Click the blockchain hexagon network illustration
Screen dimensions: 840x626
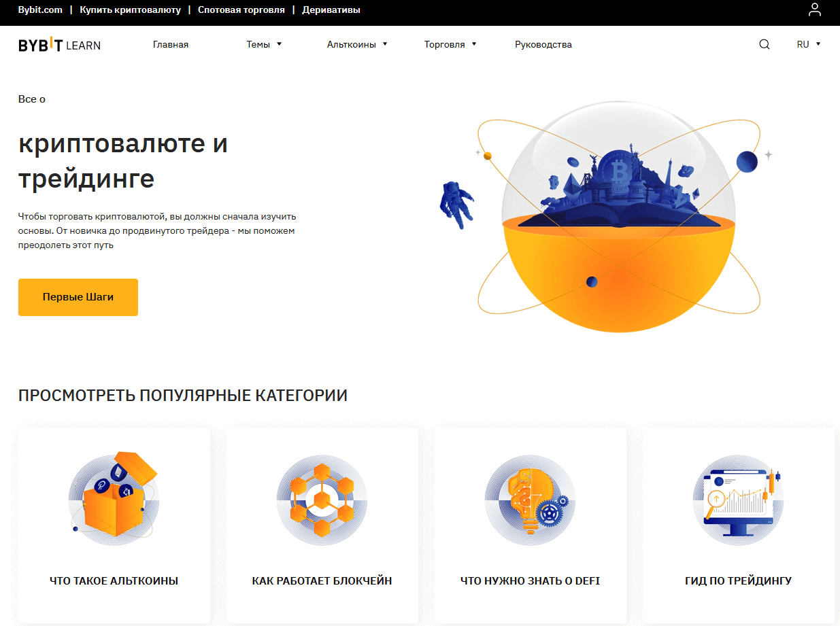coord(322,500)
